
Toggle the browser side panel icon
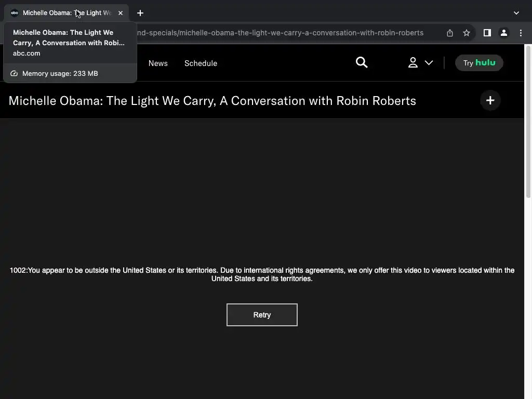pyautogui.click(x=487, y=33)
